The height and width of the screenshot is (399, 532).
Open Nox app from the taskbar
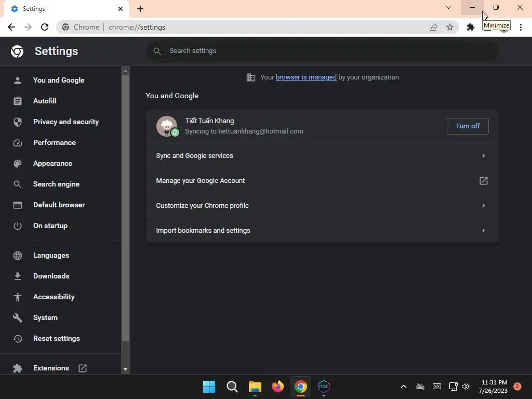[x=323, y=387]
